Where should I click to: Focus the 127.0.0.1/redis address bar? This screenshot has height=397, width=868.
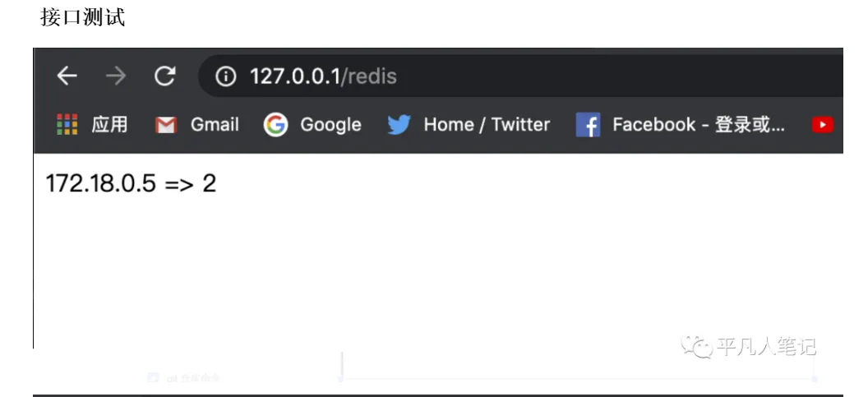click(493, 76)
